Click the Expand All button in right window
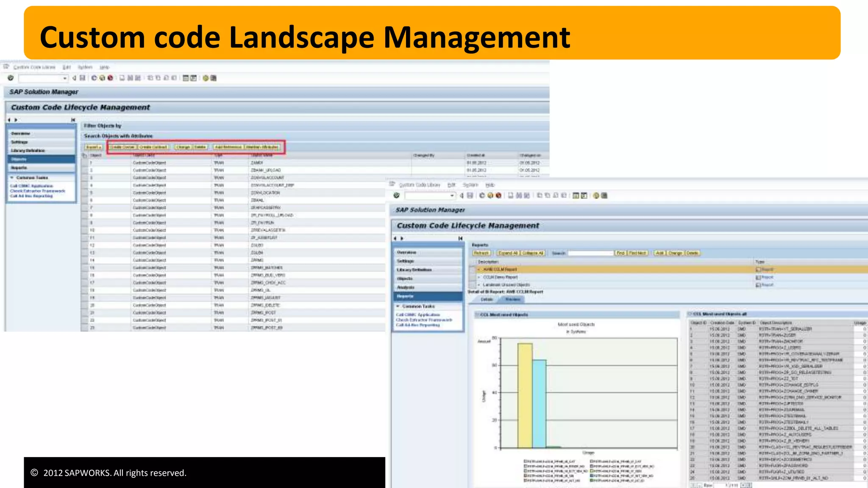868x488 pixels. [x=508, y=253]
